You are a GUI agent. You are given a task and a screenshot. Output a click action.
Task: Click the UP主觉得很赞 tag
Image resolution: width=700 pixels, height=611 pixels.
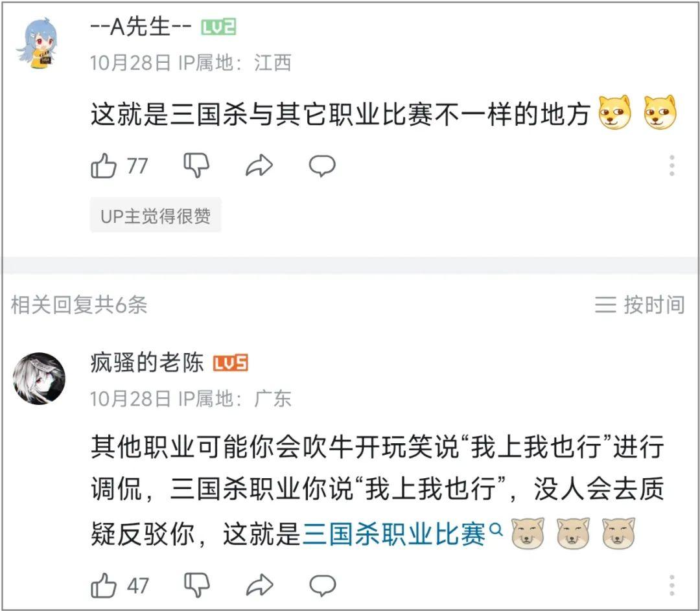coord(156,216)
